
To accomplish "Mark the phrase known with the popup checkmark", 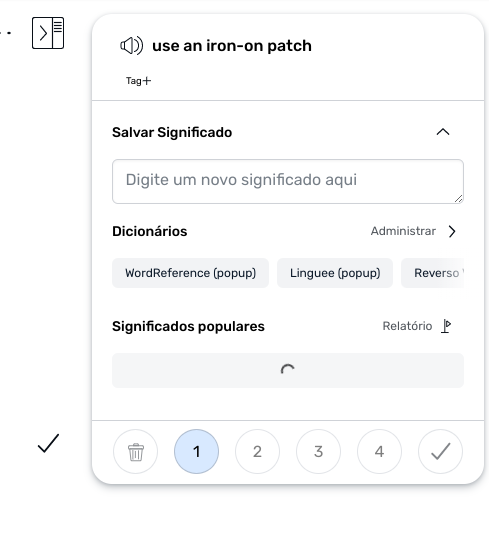I will coord(441,452).
